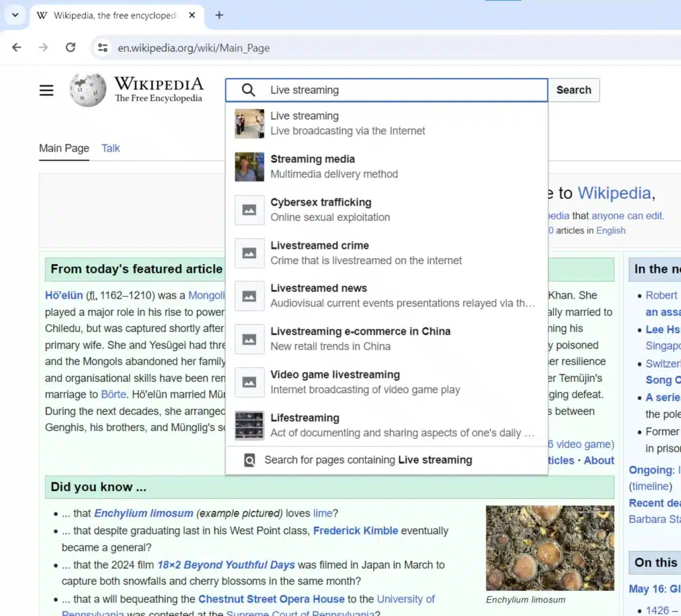Open the May 16 link

646,589
